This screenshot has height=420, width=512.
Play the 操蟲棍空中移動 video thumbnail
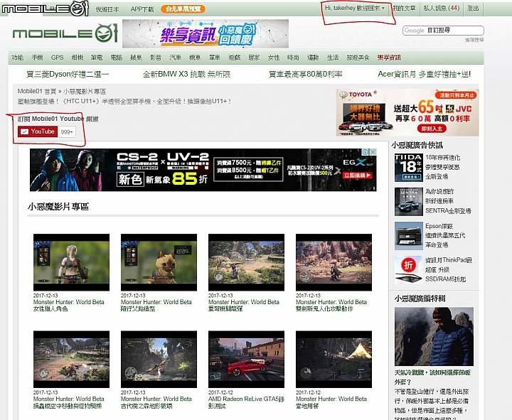(72, 360)
